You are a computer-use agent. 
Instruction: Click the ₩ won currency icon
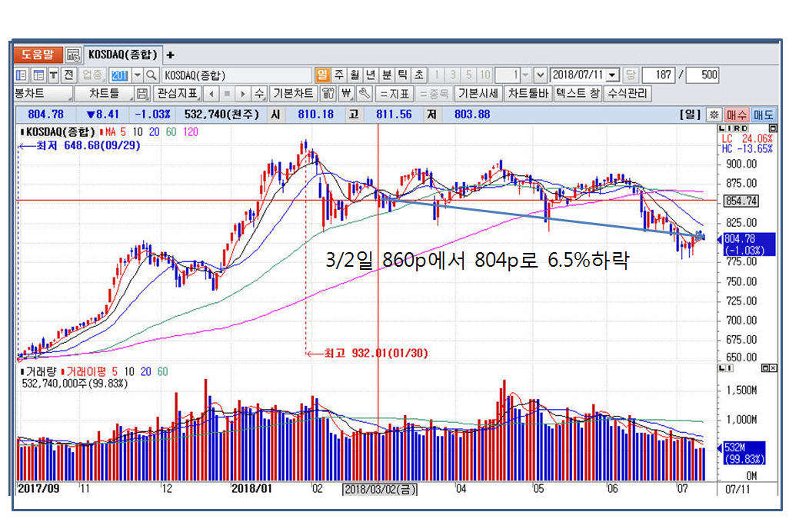[346, 94]
